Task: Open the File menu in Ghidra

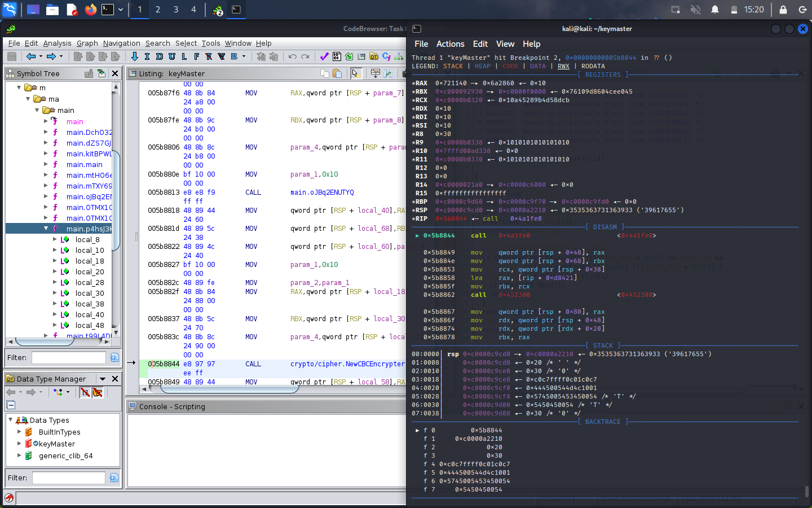Action: (14, 43)
